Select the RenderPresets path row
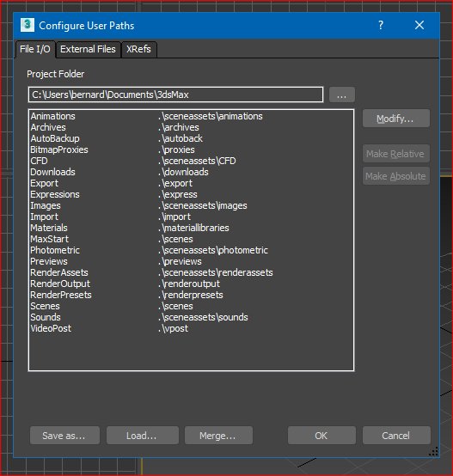The height and width of the screenshot is (476, 453). pyautogui.click(x=192, y=295)
